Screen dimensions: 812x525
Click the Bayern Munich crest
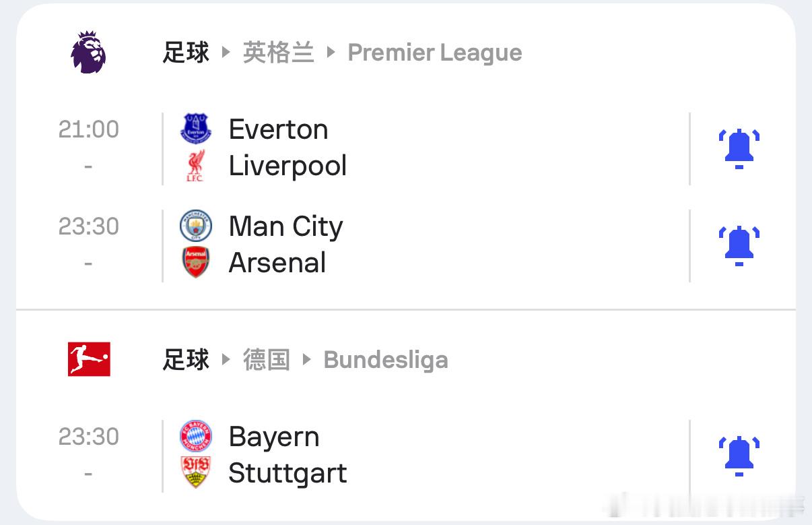(196, 437)
